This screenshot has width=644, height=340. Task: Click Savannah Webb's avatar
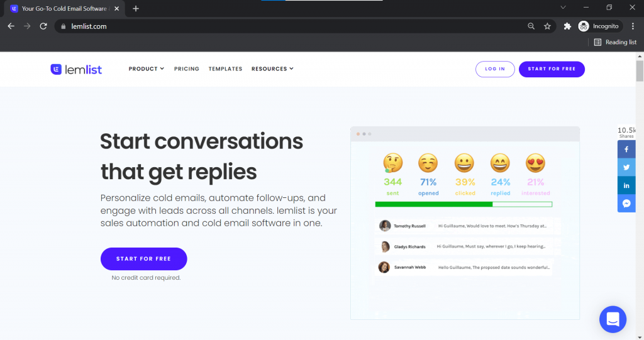click(384, 267)
